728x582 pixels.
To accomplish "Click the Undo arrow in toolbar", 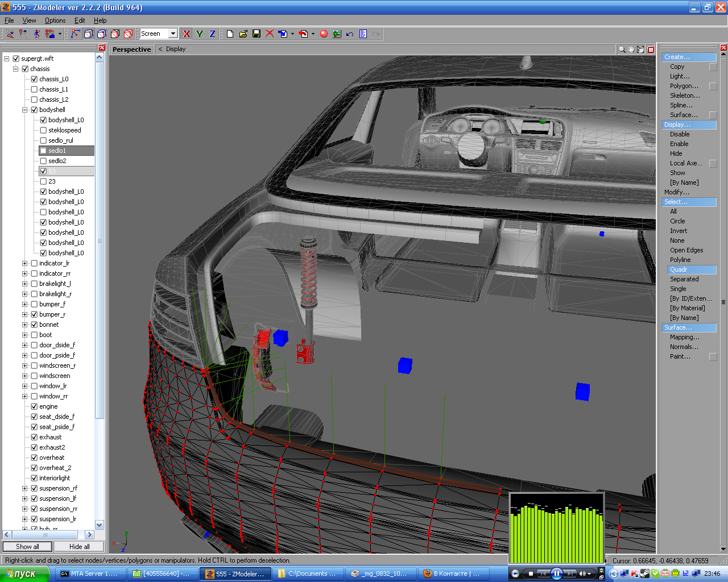I will [x=350, y=34].
